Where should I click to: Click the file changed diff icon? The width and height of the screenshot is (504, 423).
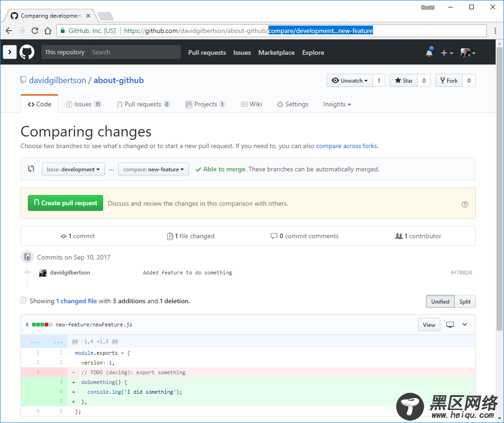click(x=170, y=236)
